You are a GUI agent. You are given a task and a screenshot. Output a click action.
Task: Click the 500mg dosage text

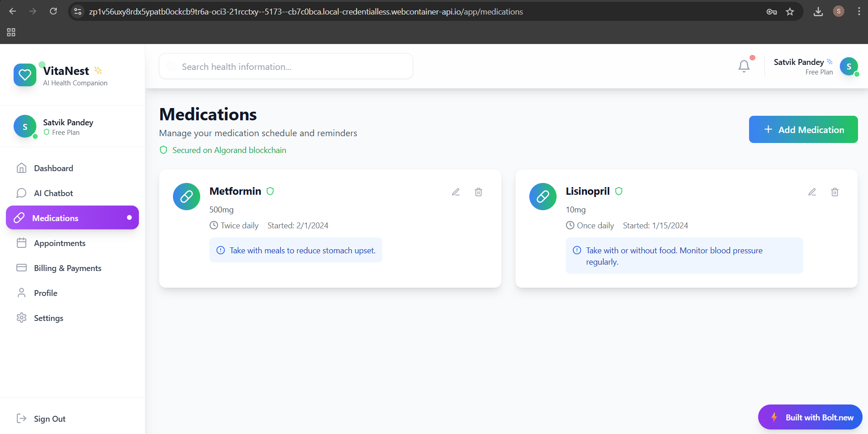click(222, 210)
